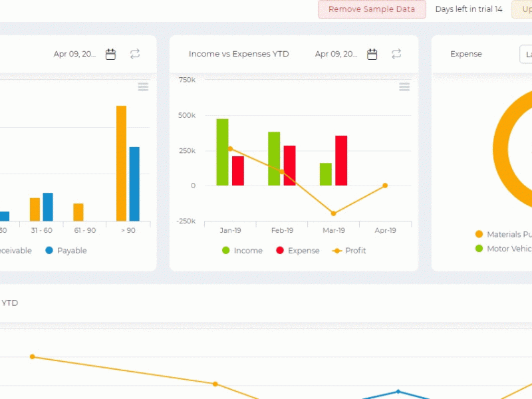Click the 'Apr-19' axis label
The image size is (532, 399).
click(x=386, y=230)
